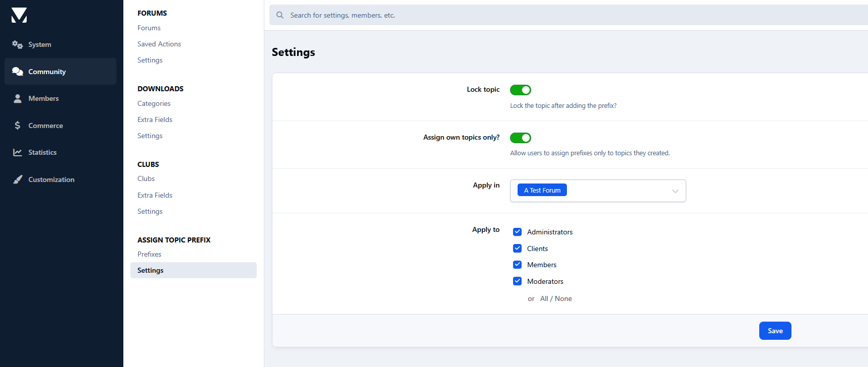
Task: Click the Members person icon
Action: pyautogui.click(x=18, y=99)
